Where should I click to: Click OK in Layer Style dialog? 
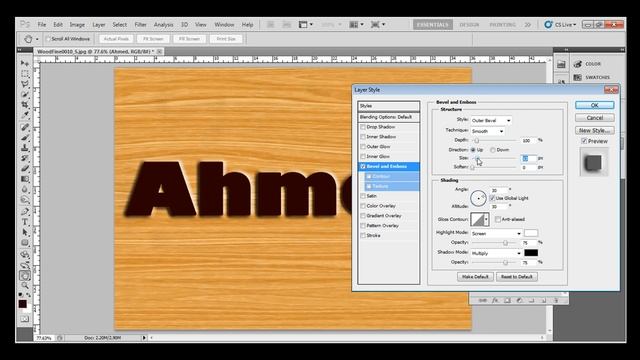(594, 105)
